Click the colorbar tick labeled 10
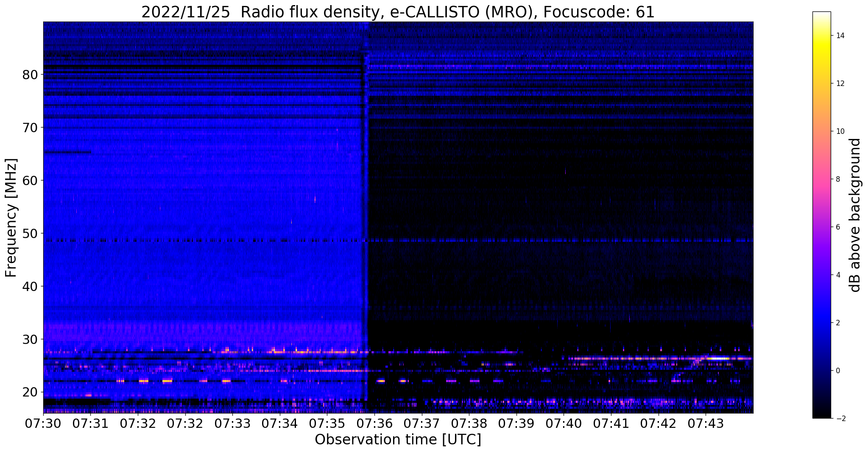The height and width of the screenshot is (452, 868). [840, 131]
